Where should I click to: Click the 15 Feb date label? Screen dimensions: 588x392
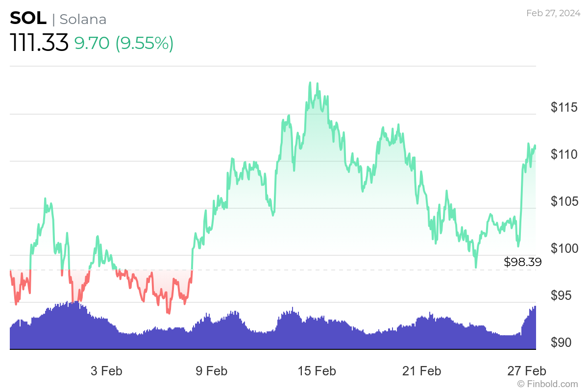pos(317,371)
